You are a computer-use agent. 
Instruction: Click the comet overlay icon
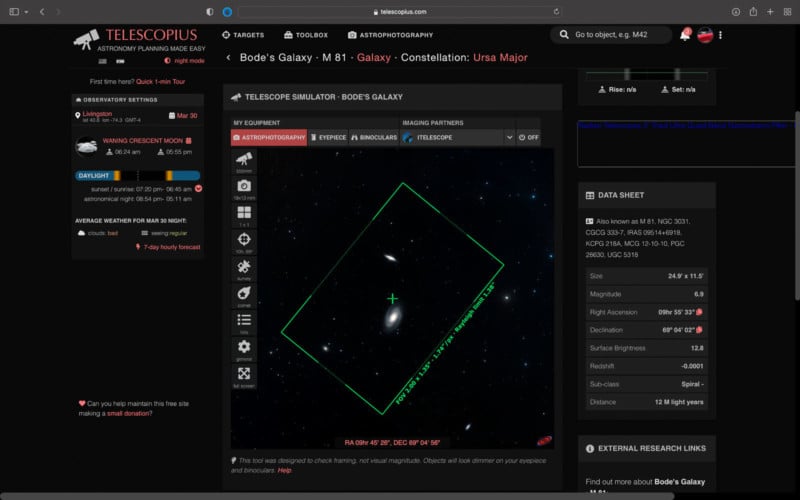(244, 294)
